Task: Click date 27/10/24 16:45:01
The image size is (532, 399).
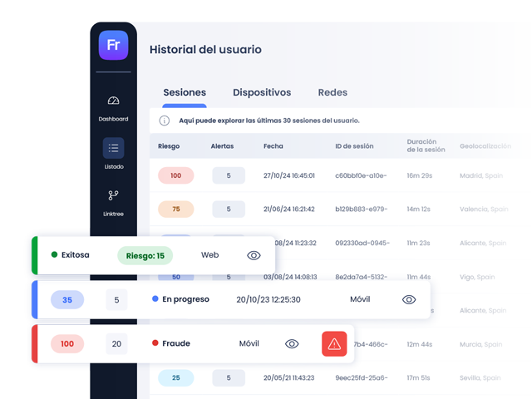Action: coord(289,175)
